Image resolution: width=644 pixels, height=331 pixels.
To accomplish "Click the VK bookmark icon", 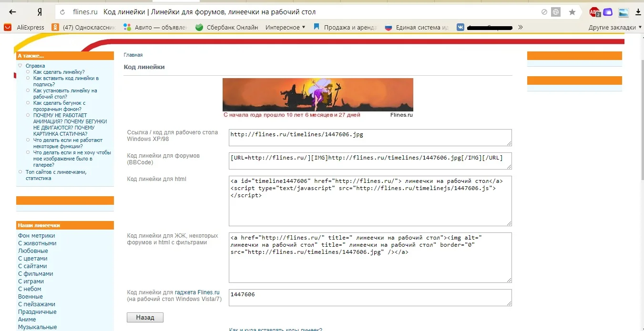I will click(x=460, y=27).
